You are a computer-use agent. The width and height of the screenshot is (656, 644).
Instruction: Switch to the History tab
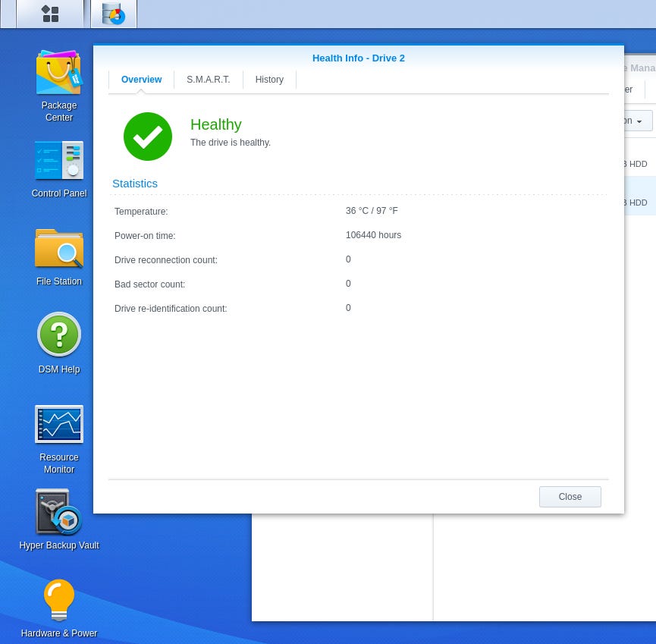[x=269, y=80]
